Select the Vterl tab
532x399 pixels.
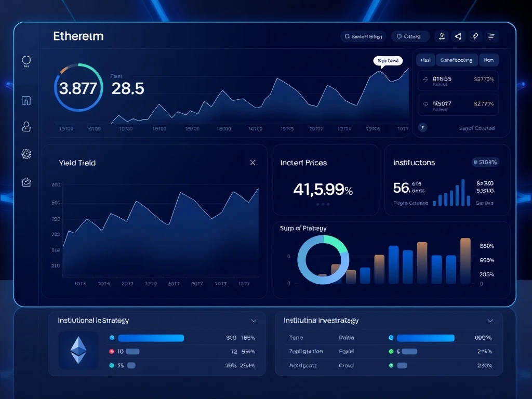pyautogui.click(x=425, y=60)
